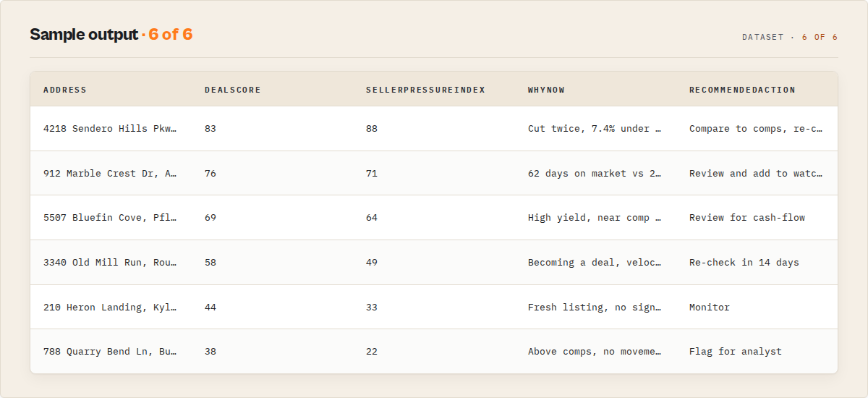Select the SELLERPRESSUREINDEX column header
This screenshot has height=398, width=868.
[x=425, y=90]
